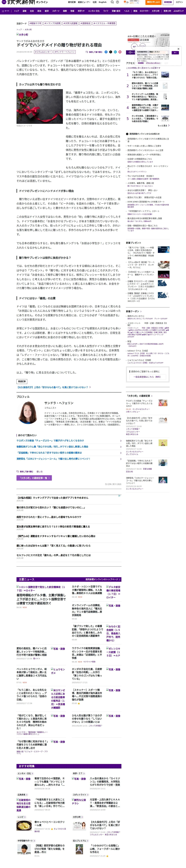This screenshot has height=868, width=186.
Task: Select trending tag #イスラエル・中東情勢
Action: pos(105,24)
